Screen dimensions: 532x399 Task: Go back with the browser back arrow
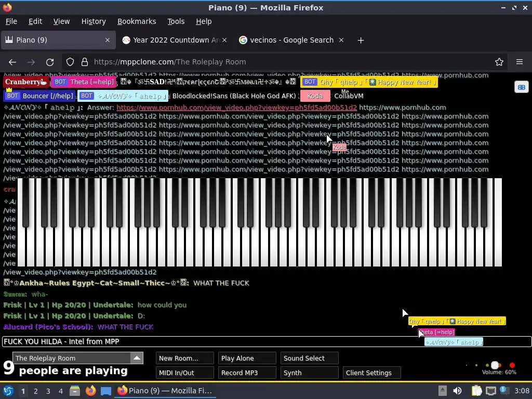[x=12, y=62]
